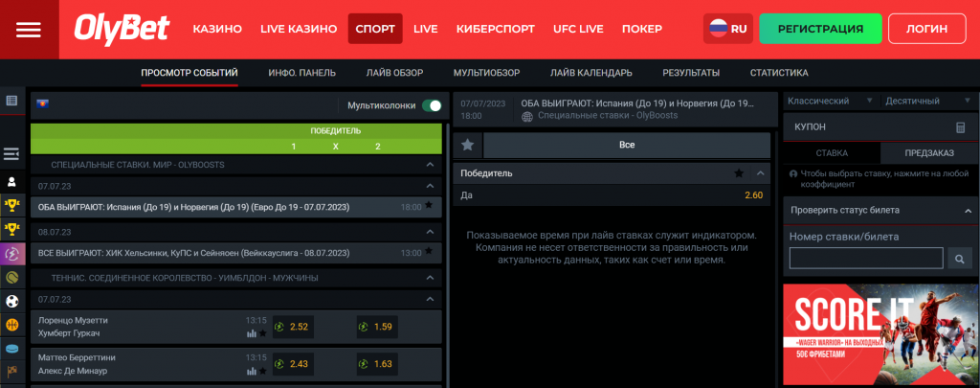The width and height of the screenshot is (980, 388).
Task: Favorite the ВСЕ ВЫИГРАЮТ ХИК Хельсинки event star
Action: [429, 251]
